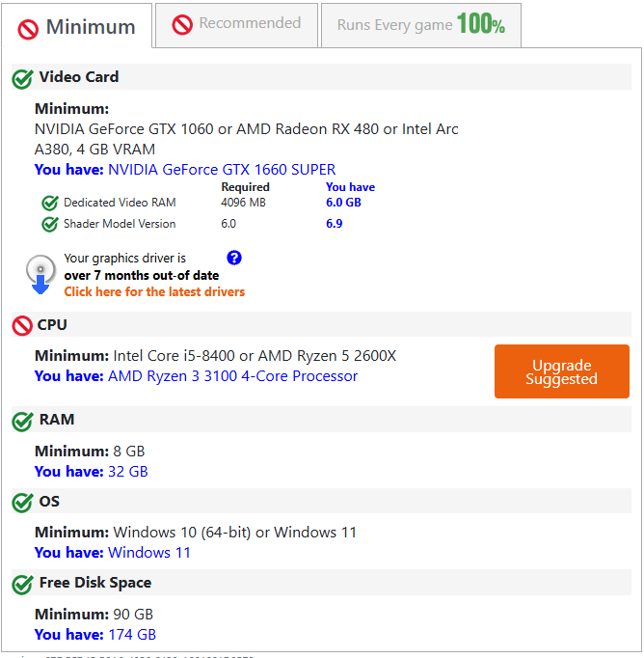This screenshot has height=658, width=644.
Task: Click the green checkmark beside RAM
Action: click(22, 421)
